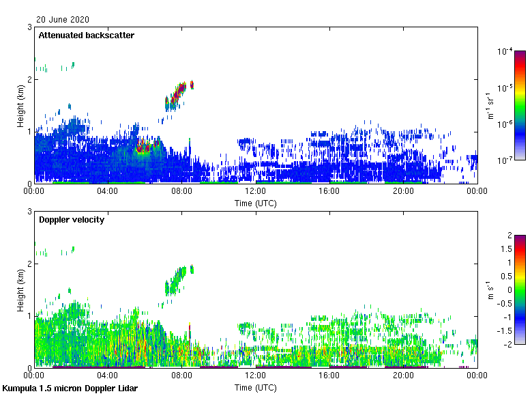Click the 'Height (km)' axis label of the velocity plot
Screen dimensions: 532x396
pos(20,290)
